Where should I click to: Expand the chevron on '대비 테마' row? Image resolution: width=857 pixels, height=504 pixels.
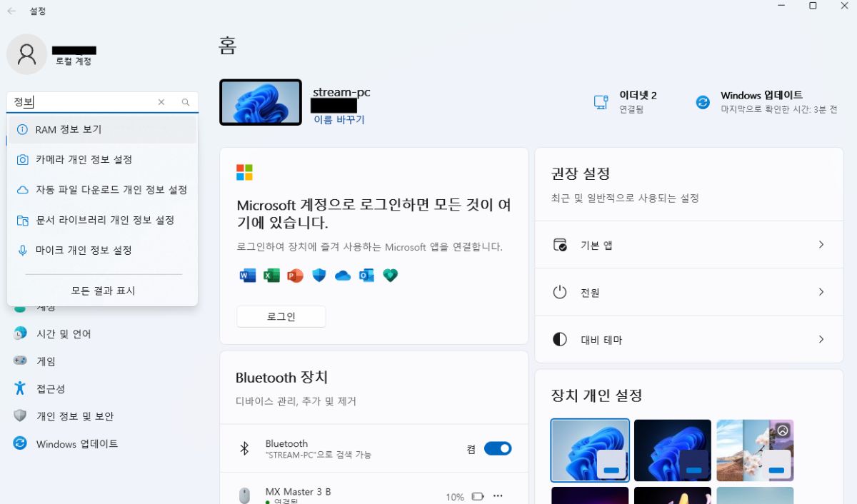pos(821,340)
